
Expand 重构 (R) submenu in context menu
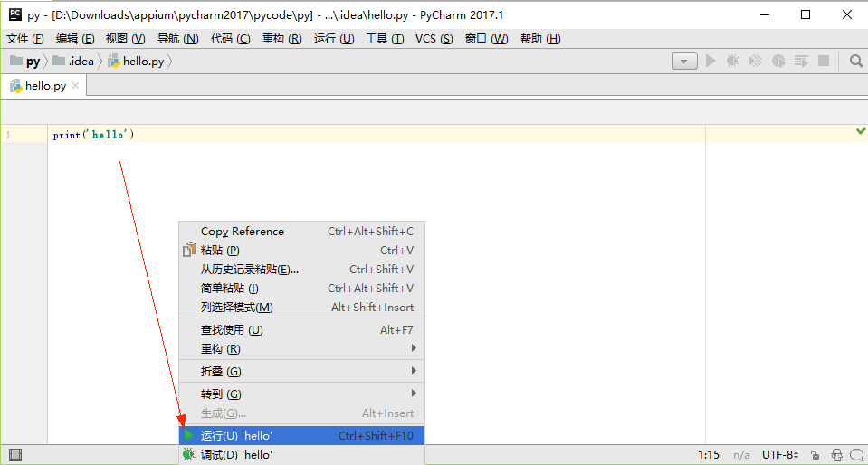point(301,349)
